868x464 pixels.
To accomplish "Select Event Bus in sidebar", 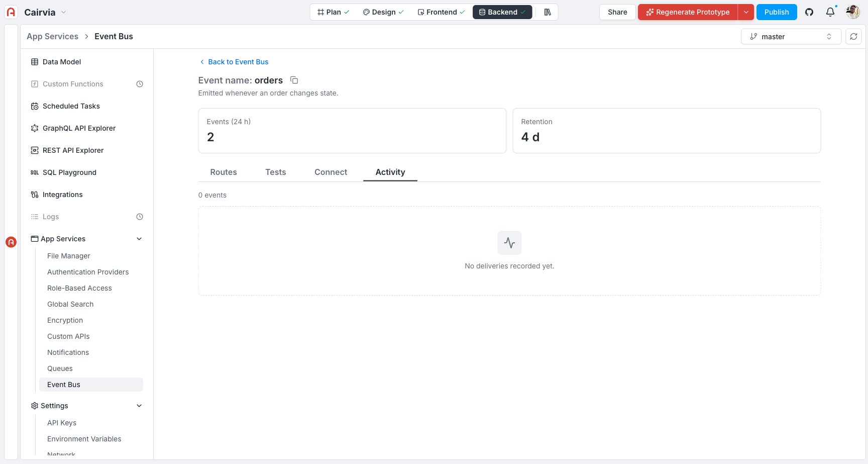I will point(91,385).
